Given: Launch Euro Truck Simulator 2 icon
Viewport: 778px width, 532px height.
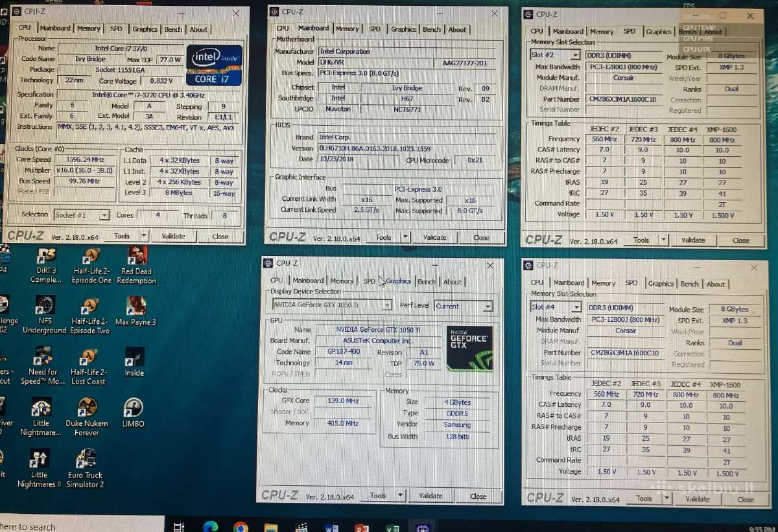Looking at the screenshot, I should [x=86, y=468].
